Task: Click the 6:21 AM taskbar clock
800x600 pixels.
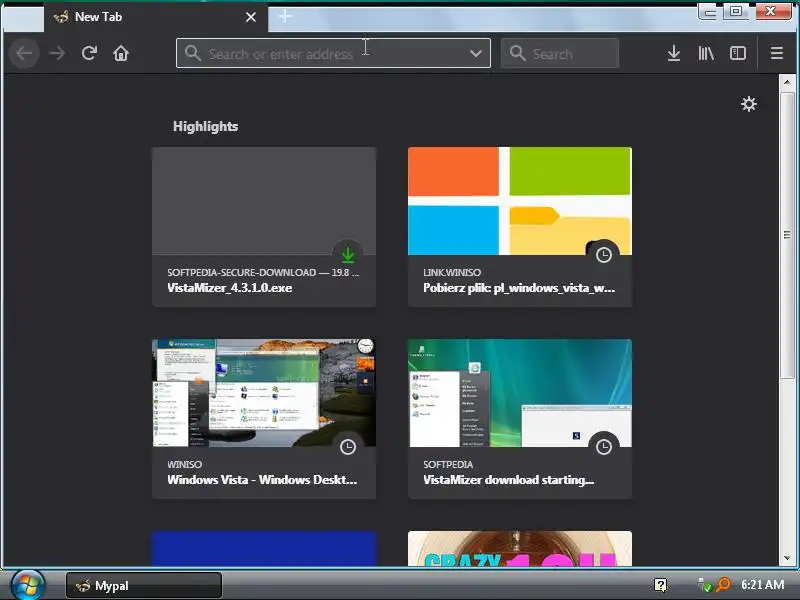Action: [762, 585]
